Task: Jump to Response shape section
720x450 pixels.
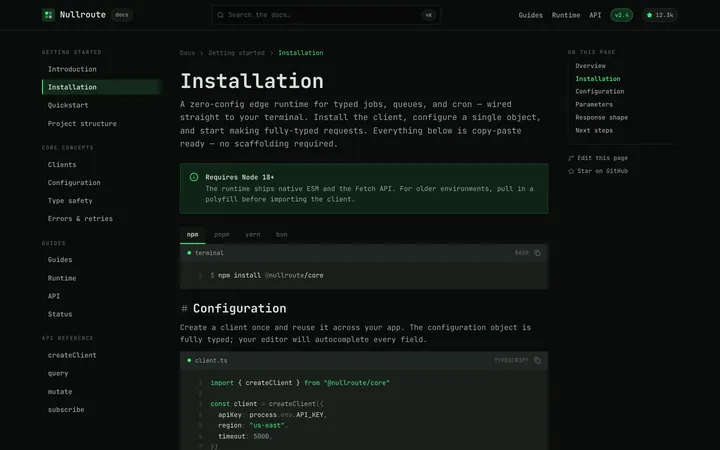Action: point(602,118)
